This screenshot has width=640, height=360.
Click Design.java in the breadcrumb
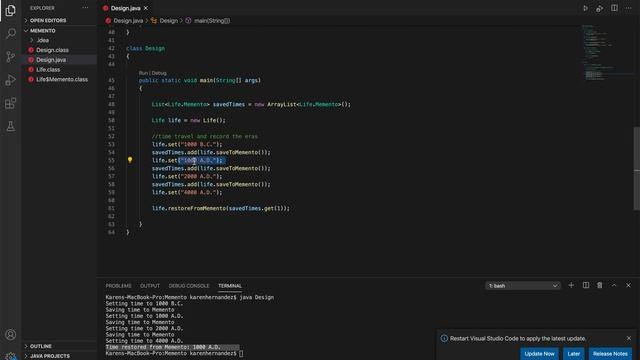128,20
